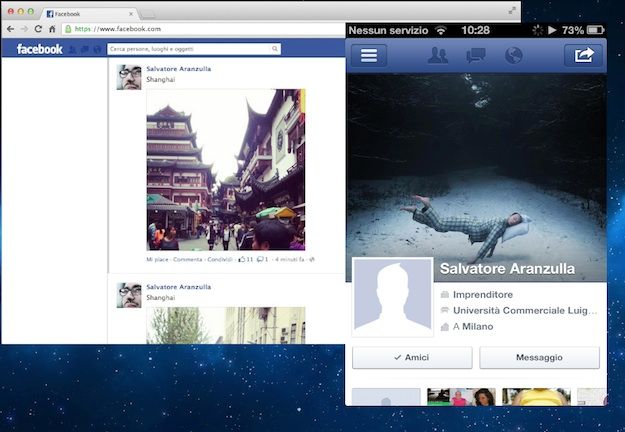Click the second post's avatar thumbnail
Image resolution: width=625 pixels, height=432 pixels.
click(129, 295)
